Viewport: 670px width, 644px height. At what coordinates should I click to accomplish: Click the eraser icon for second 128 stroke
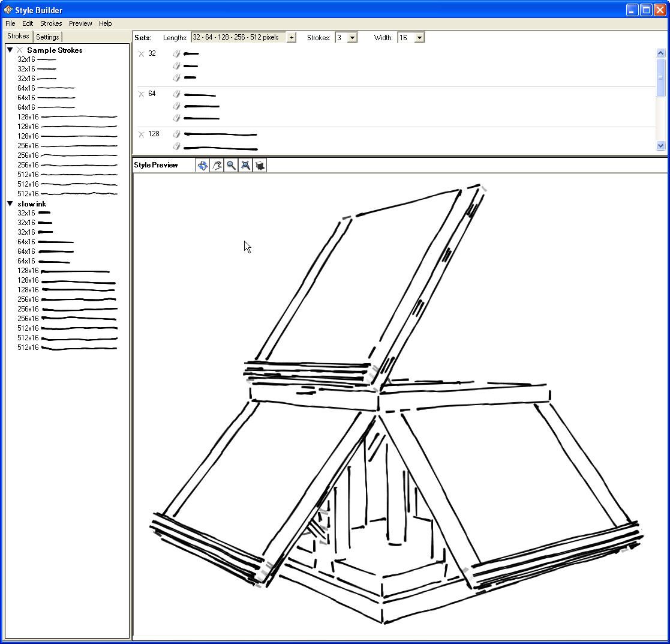(x=176, y=146)
